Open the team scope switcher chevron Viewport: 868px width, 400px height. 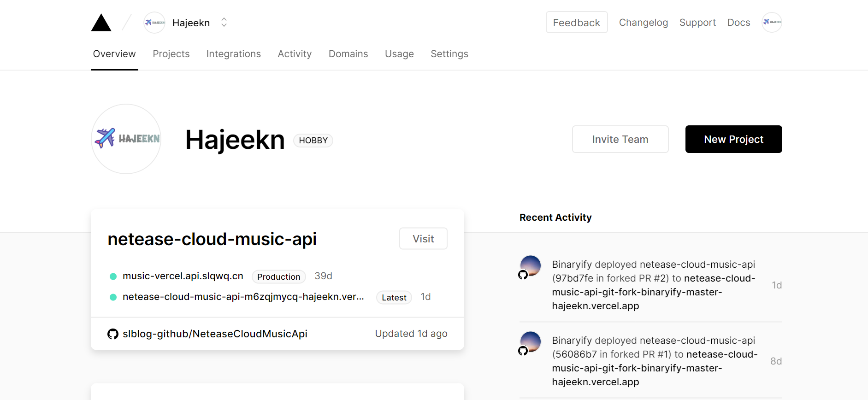click(x=224, y=22)
